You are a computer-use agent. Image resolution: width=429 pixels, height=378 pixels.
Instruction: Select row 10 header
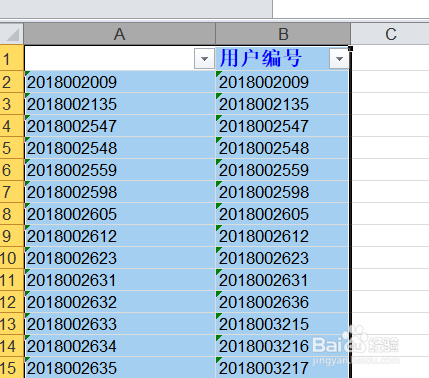tap(12, 258)
